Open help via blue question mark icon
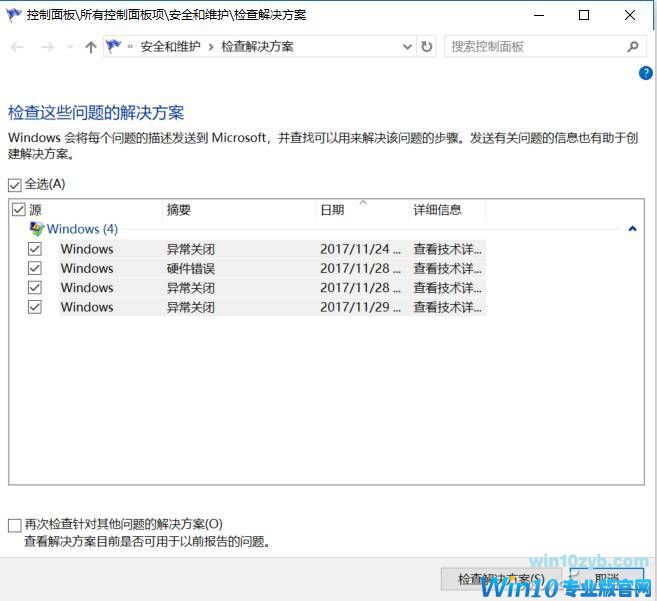657x601 pixels. (645, 73)
